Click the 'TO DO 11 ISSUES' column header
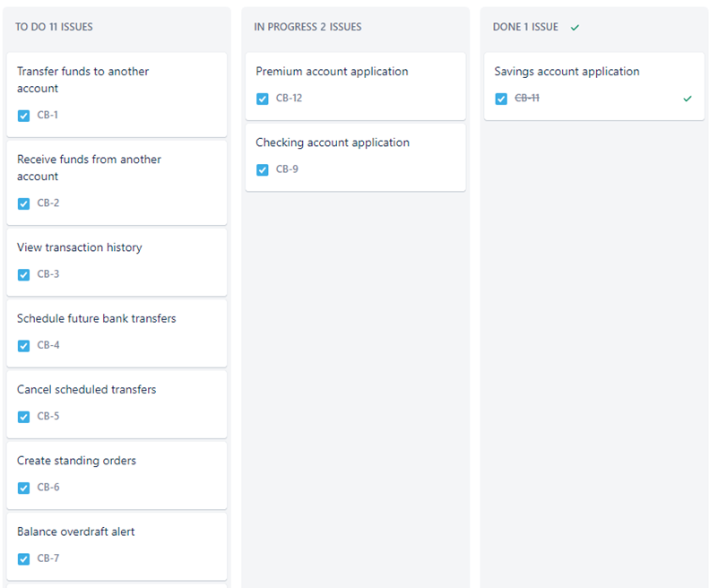Screen dimensions: 718x588 point(54,27)
